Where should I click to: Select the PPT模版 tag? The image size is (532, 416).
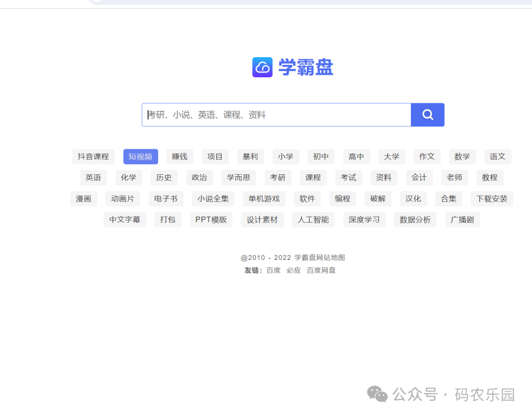tap(211, 220)
